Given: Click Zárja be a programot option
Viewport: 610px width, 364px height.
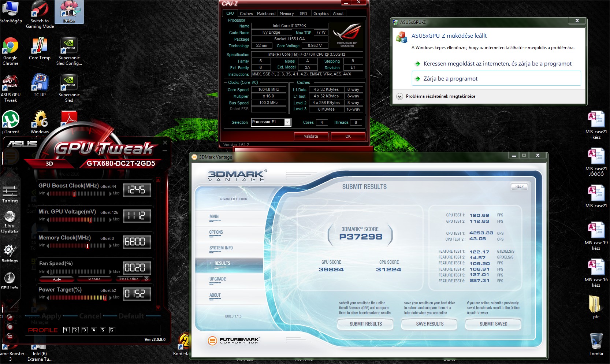Looking at the screenshot, I should [496, 78].
